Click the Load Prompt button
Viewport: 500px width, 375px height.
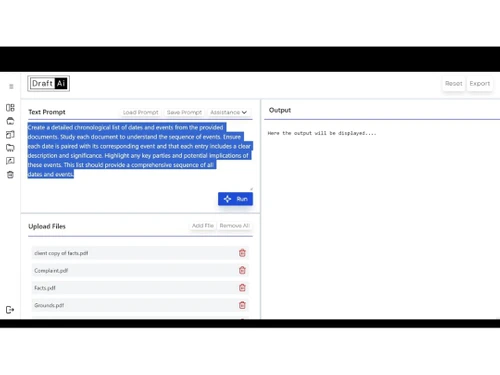[x=141, y=112]
